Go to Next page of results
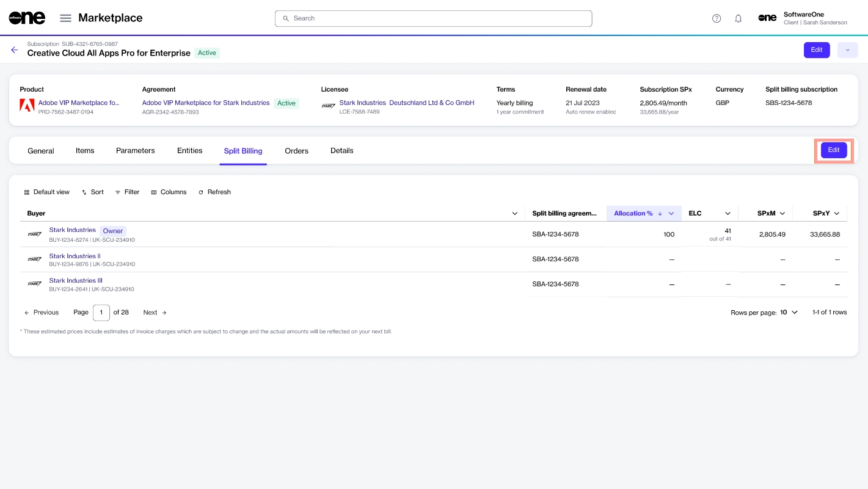Screen dimensions: 868x489 click(155, 312)
